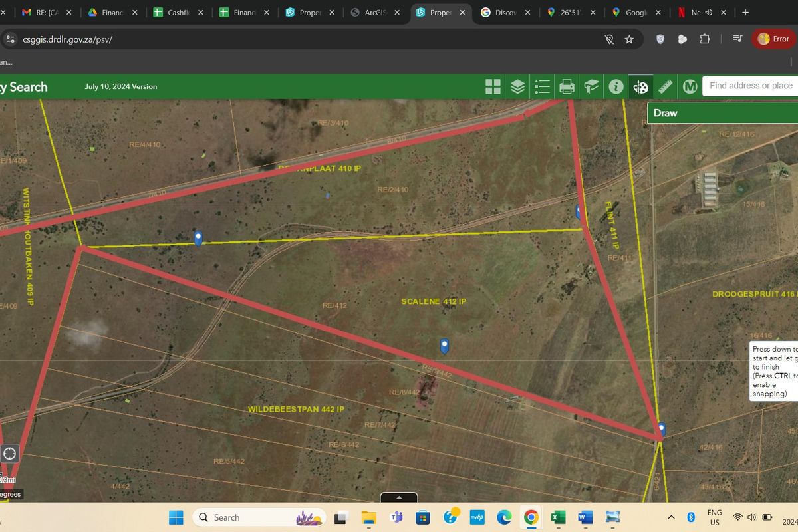798x532 pixels.
Task: Mute the tab currently playing audio
Action: [x=708, y=12]
